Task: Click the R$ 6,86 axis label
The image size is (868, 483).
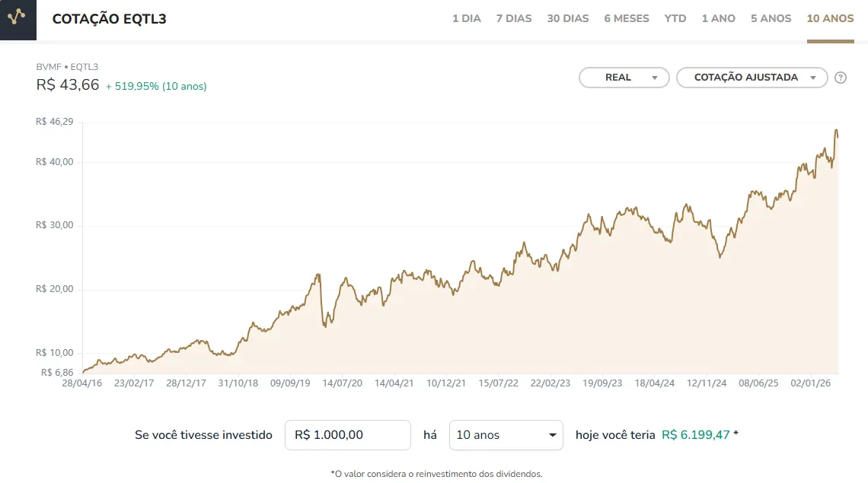Action: click(57, 373)
